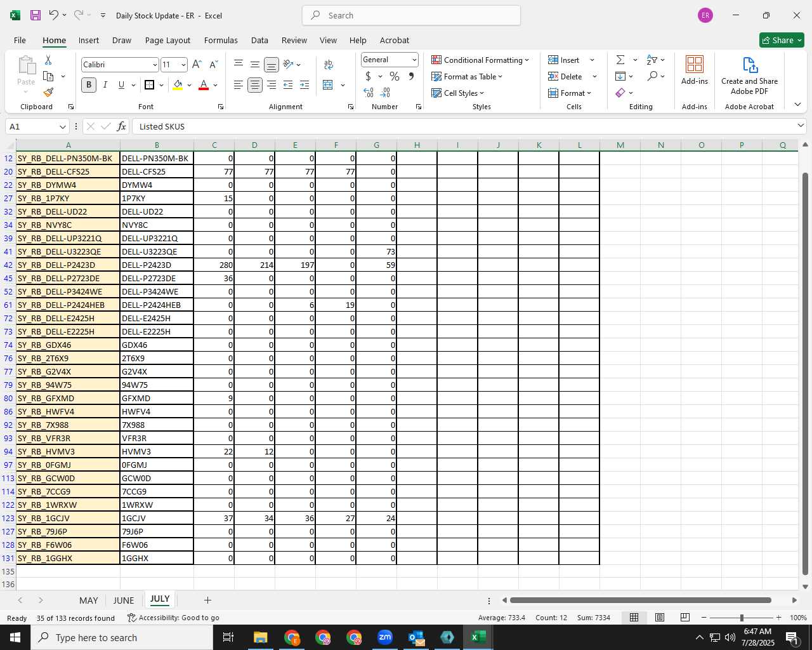Click the Decrease Decimal icon
The width and height of the screenshot is (812, 650).
(386, 93)
